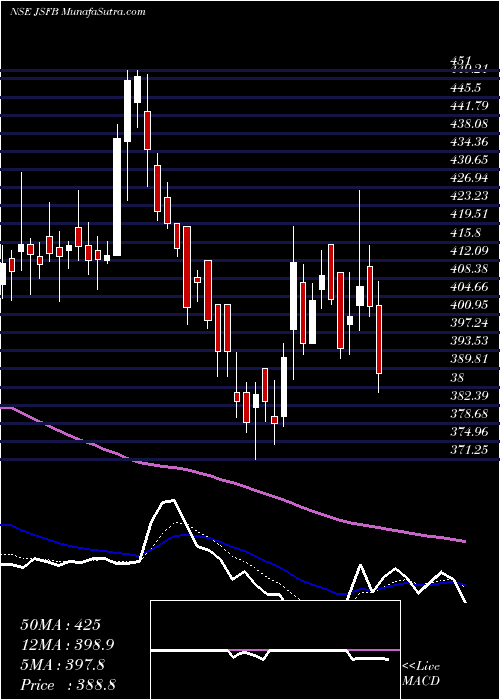This screenshot has height=700, width=500.
Task: Click the 434.36 price axis label
Action: coord(468,142)
